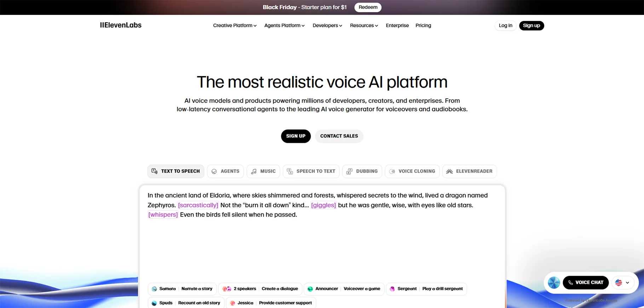Click the large SIGN UP button
The width and height of the screenshot is (644, 308).
tap(296, 136)
